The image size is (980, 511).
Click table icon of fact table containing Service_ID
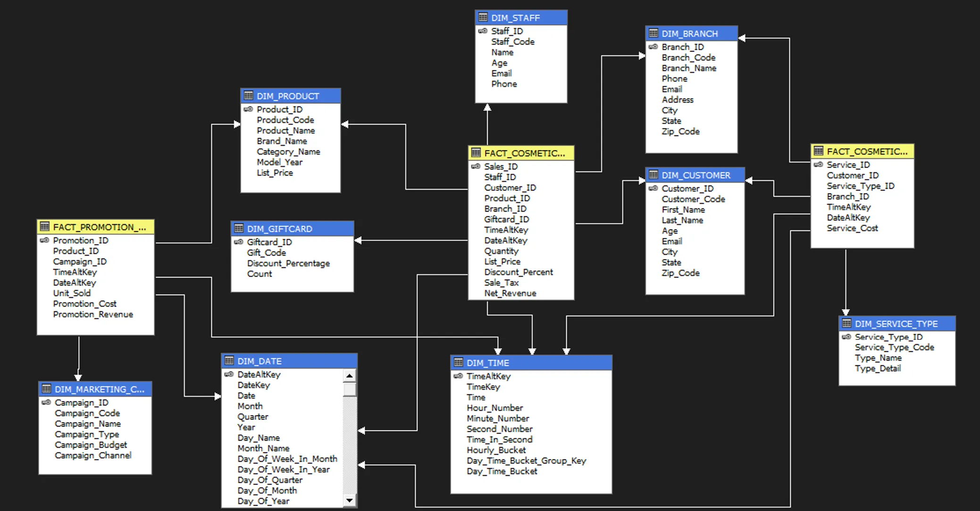(x=819, y=151)
